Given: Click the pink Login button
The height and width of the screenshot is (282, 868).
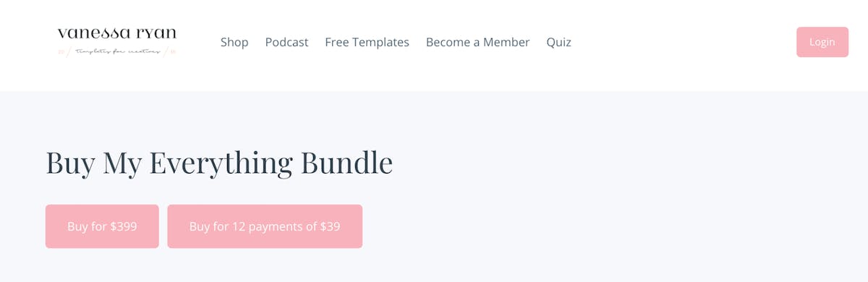Looking at the screenshot, I should [x=822, y=42].
